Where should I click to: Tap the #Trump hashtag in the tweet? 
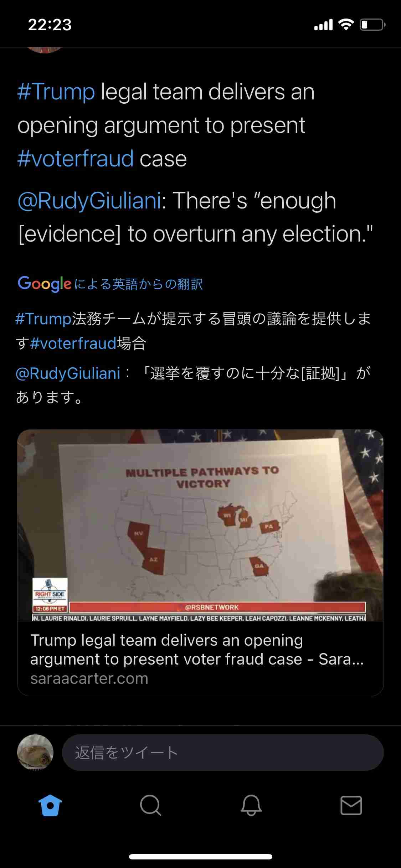tap(56, 92)
